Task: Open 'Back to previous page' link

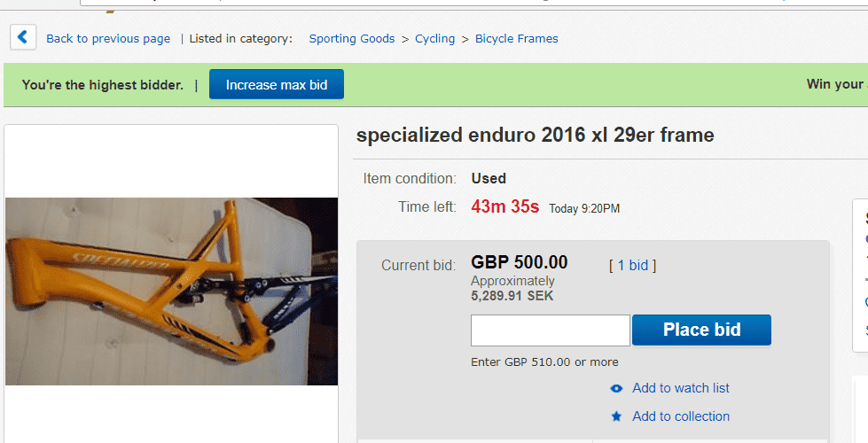Action: click(108, 39)
